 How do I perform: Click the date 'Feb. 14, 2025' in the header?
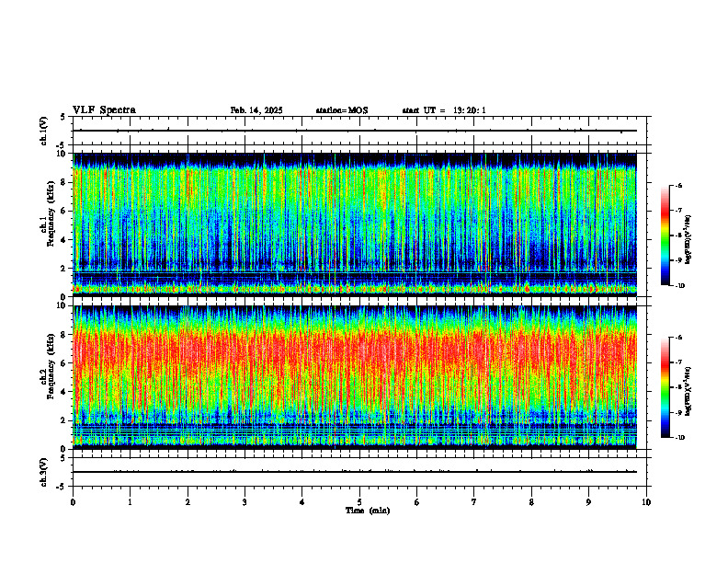click(256, 110)
